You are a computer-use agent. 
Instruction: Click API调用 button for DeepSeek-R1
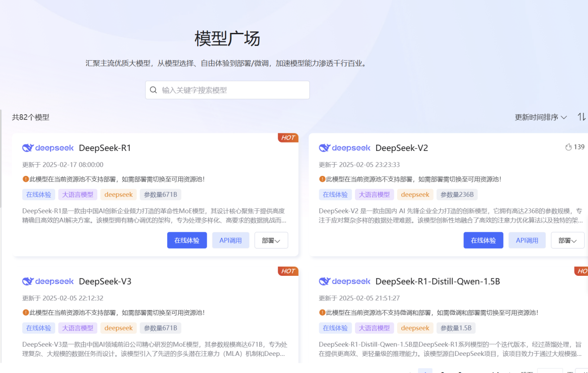click(x=231, y=241)
